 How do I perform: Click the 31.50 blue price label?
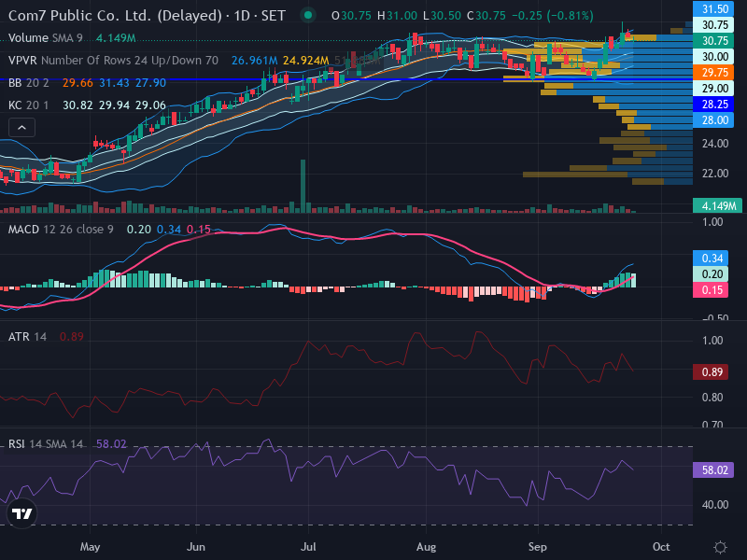[x=713, y=8]
